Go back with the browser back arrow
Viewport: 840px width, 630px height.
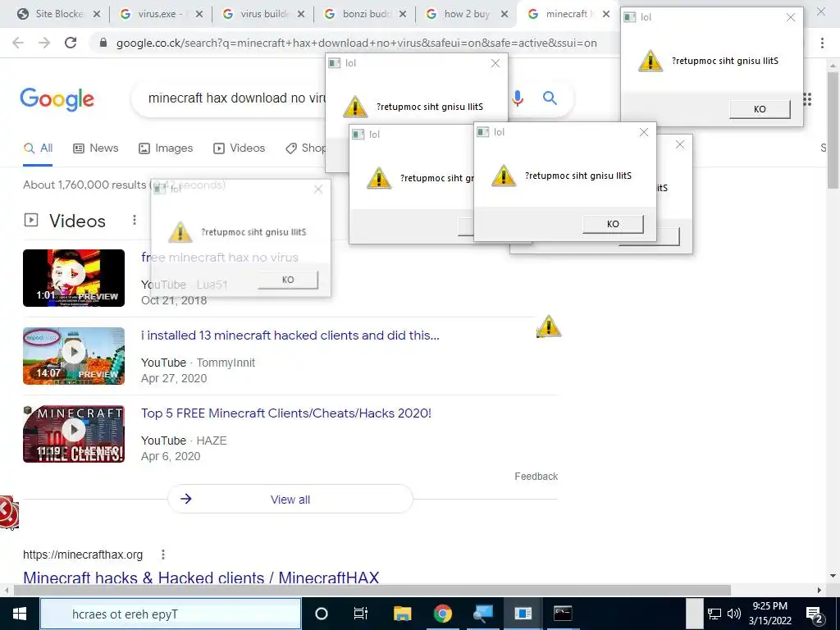(x=18, y=43)
